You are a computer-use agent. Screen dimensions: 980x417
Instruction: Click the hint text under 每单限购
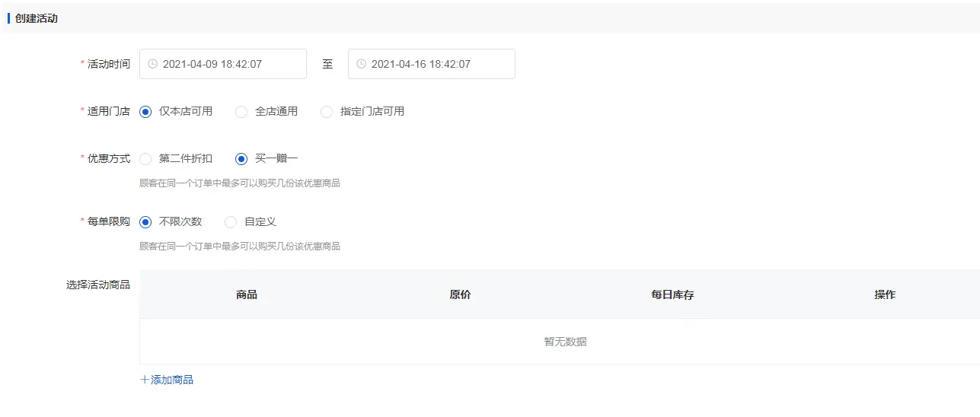240,247
